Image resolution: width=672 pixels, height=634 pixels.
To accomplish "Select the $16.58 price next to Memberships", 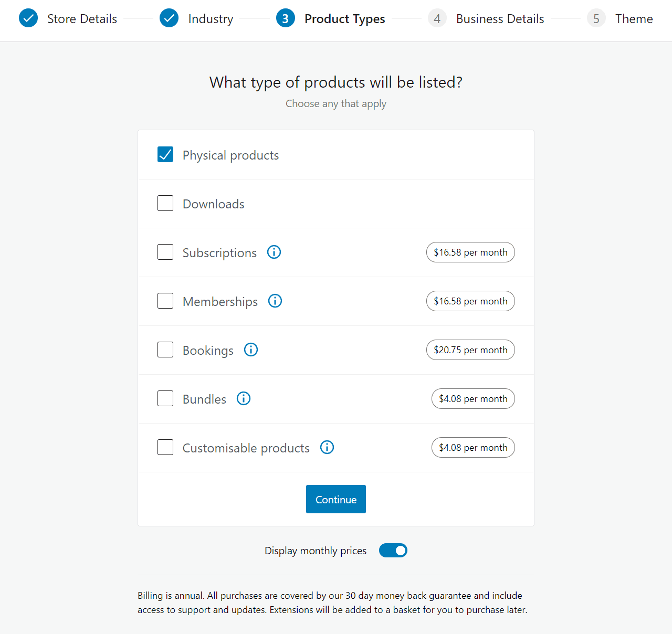I will click(x=470, y=301).
